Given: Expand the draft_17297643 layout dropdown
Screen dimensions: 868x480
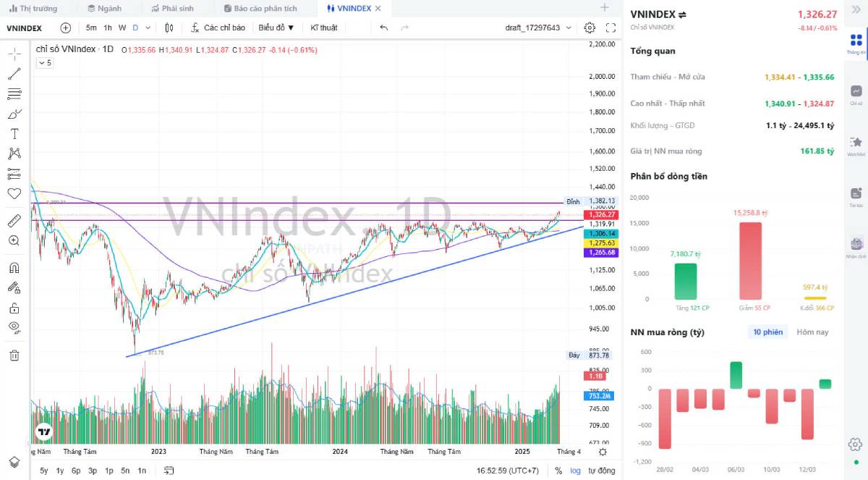Looking at the screenshot, I should coord(569,28).
